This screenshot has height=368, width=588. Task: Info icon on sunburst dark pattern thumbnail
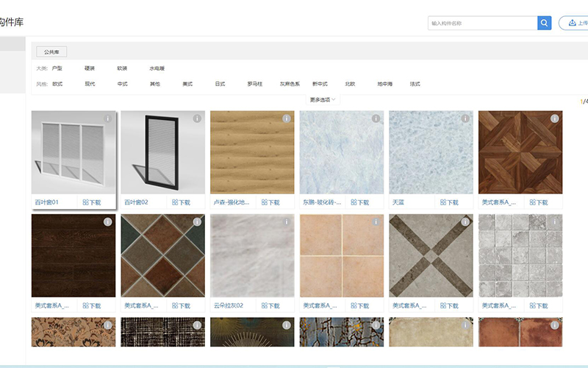tap(287, 325)
